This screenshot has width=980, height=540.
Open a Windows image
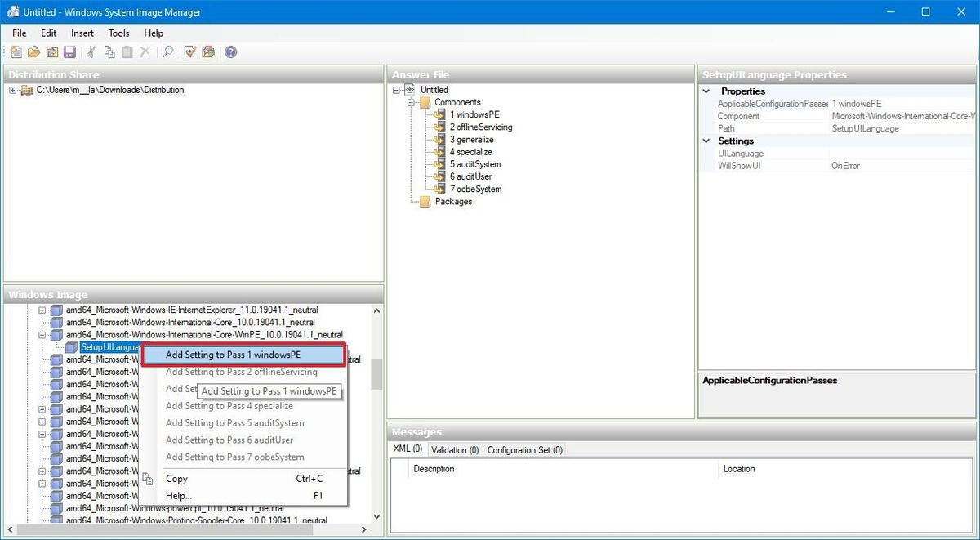click(x=51, y=51)
